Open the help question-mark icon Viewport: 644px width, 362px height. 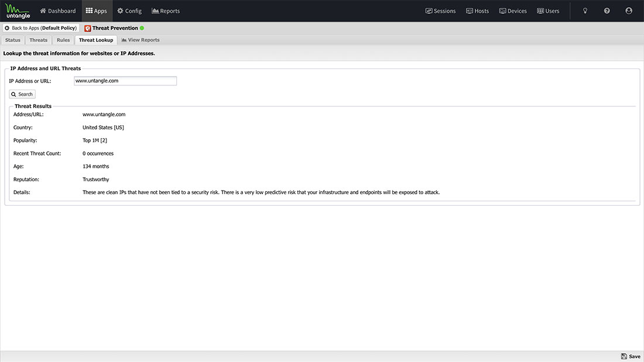[x=607, y=11]
